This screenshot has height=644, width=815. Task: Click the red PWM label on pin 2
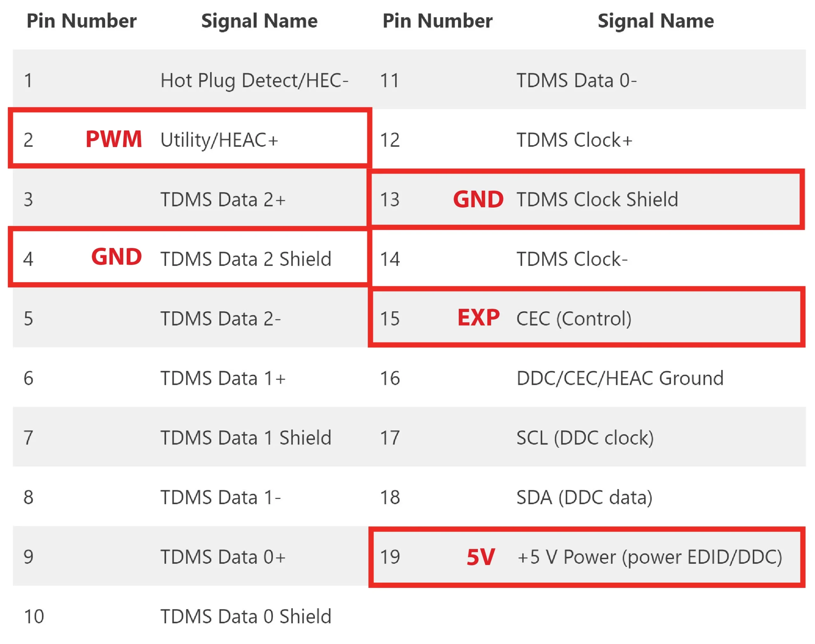point(113,139)
